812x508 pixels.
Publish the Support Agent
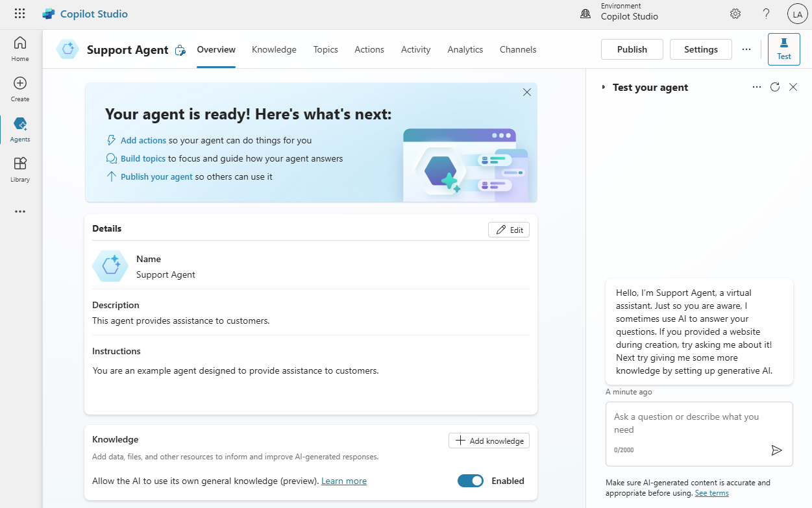[631, 49]
